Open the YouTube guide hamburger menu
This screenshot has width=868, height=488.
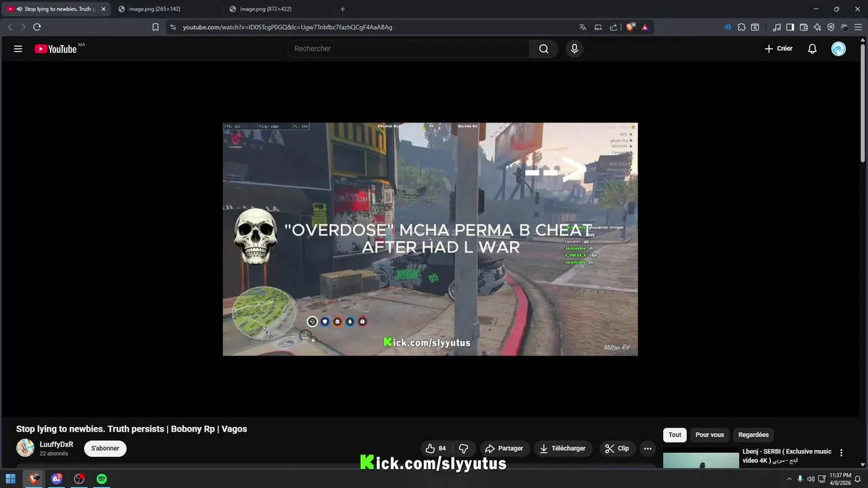click(18, 49)
